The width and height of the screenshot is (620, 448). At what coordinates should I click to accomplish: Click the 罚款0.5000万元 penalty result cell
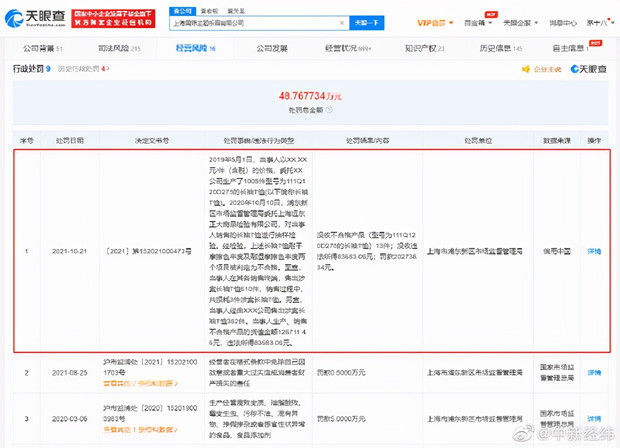pos(341,372)
